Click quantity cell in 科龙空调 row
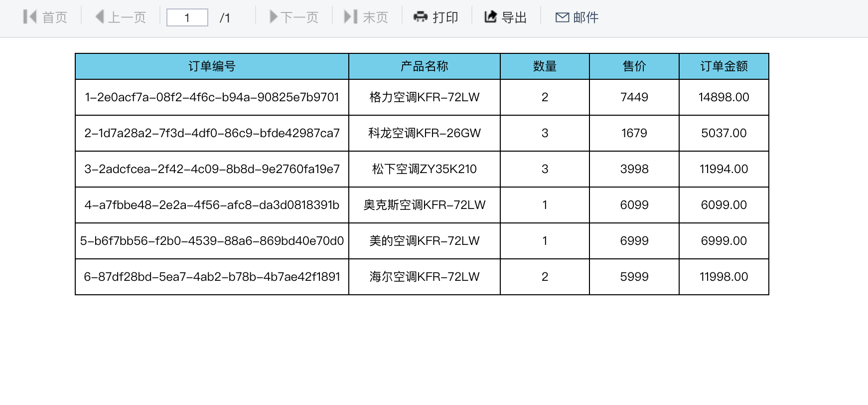The height and width of the screenshot is (405, 868). pos(545,133)
